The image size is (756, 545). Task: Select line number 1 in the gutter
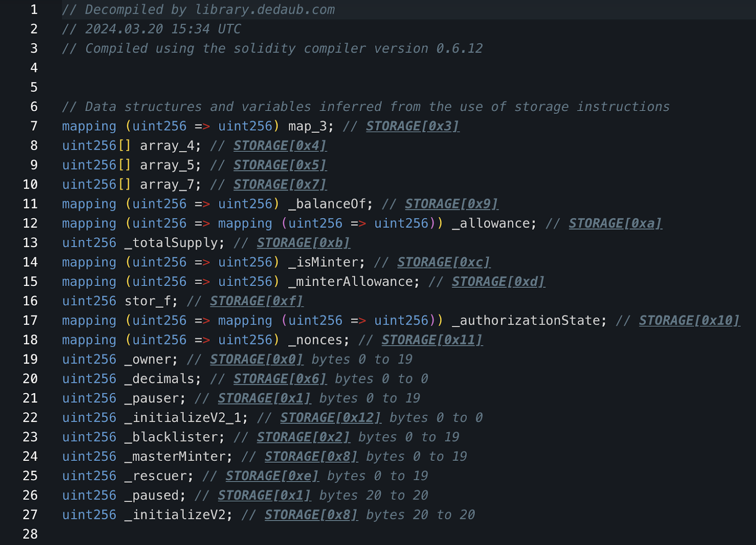tap(34, 9)
